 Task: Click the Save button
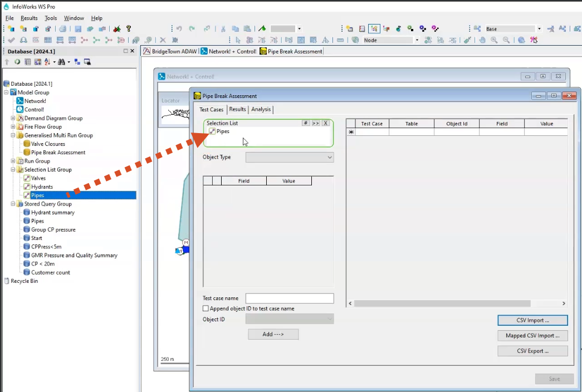tap(555, 379)
